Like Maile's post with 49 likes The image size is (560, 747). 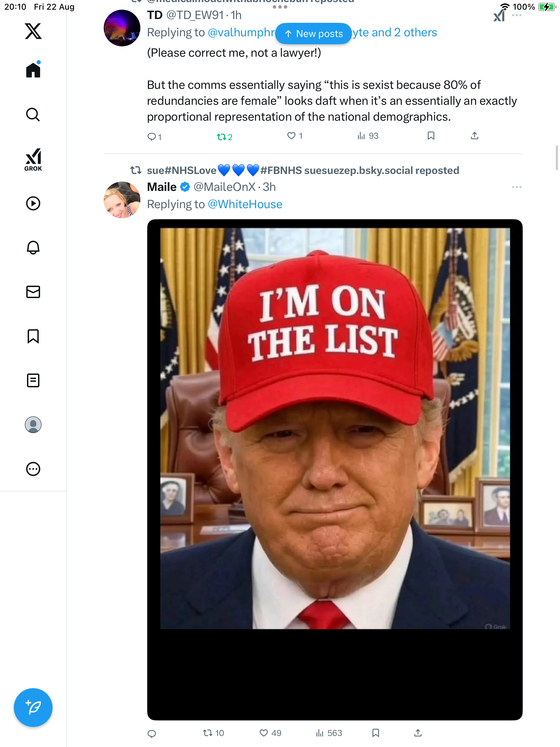pyautogui.click(x=264, y=733)
